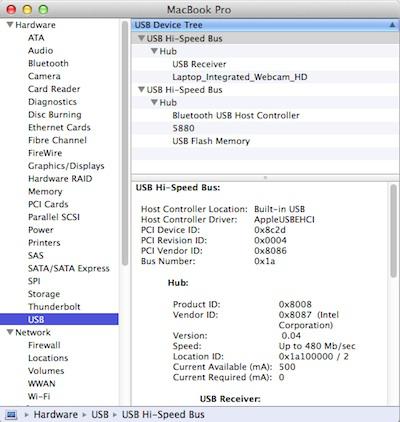Select Audio in the sidebar
400x422 pixels.
[x=40, y=50]
